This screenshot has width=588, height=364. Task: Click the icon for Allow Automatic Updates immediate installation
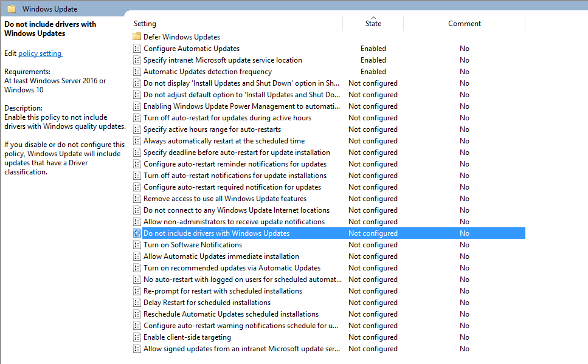point(137,256)
